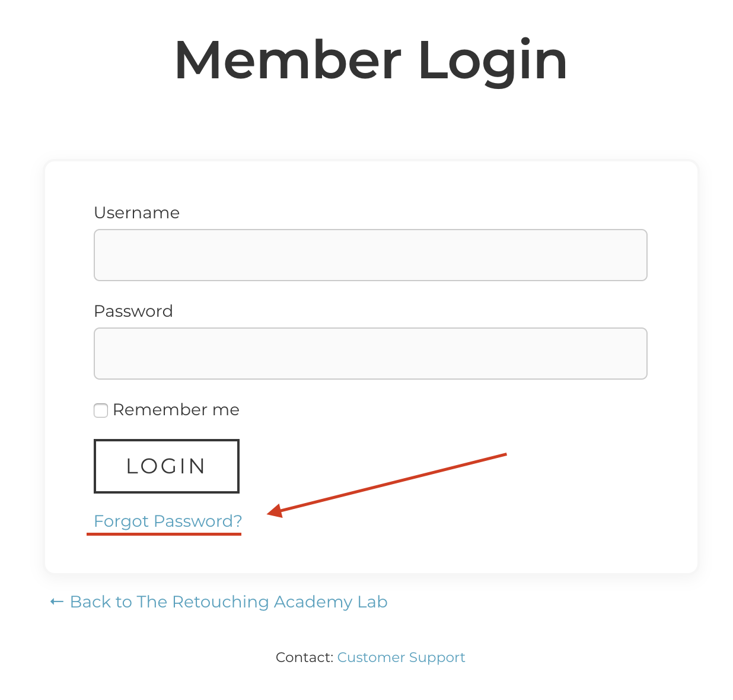
Task: Click the word Login in the page heading
Action: coord(493,61)
